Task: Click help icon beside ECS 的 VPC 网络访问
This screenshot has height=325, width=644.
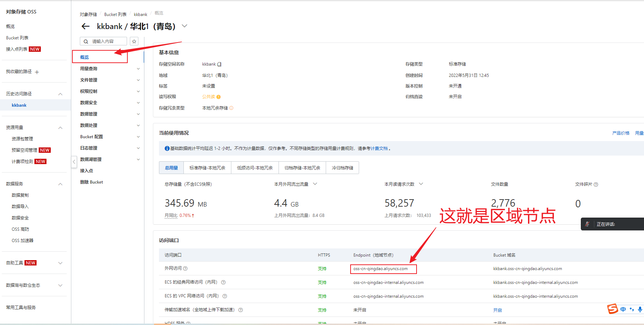Action: [225, 296]
